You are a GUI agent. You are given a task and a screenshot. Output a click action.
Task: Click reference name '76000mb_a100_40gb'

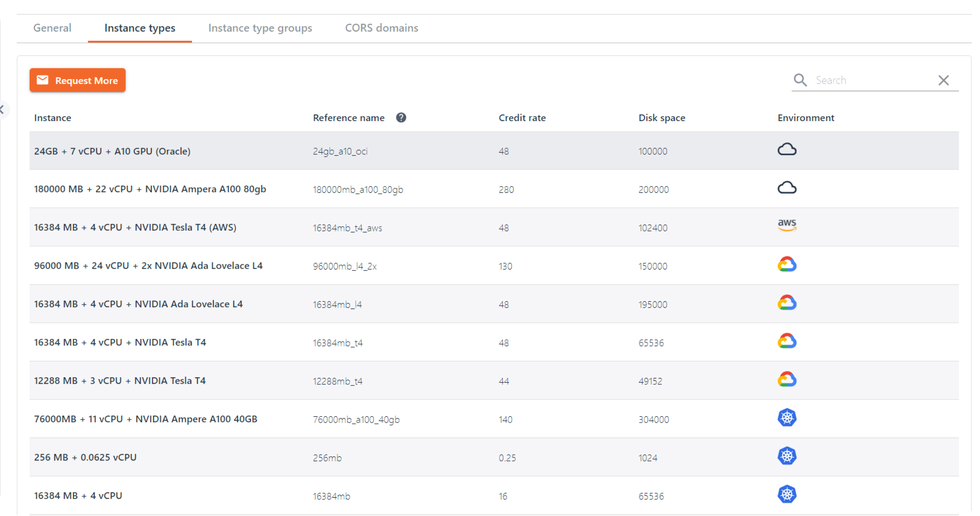(356, 420)
